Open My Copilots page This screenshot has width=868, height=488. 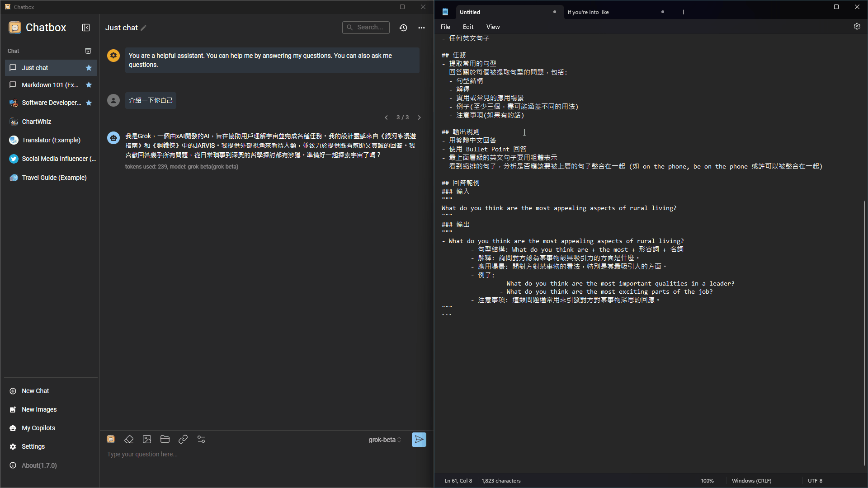pos(38,428)
